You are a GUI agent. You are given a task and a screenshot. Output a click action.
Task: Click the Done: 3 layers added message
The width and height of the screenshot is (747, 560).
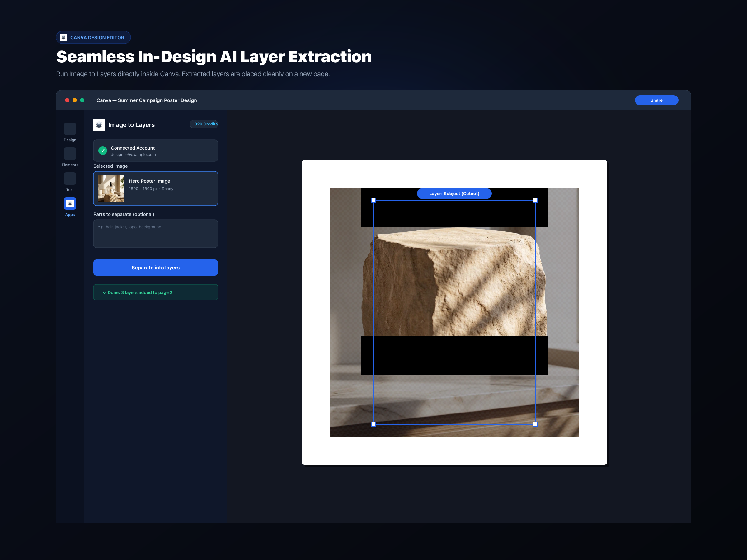(x=155, y=292)
